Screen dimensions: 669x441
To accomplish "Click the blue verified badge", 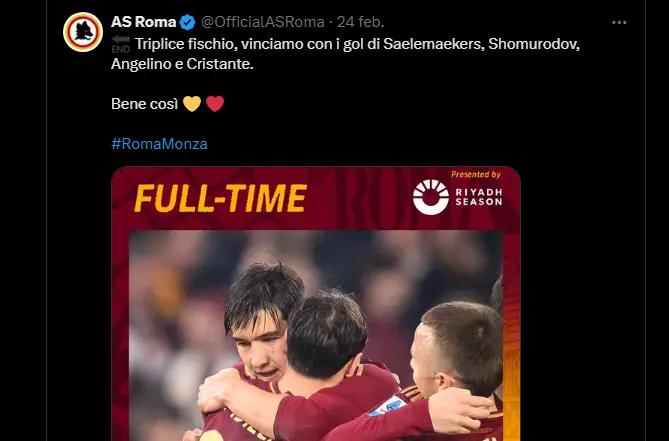I will click(x=186, y=21).
